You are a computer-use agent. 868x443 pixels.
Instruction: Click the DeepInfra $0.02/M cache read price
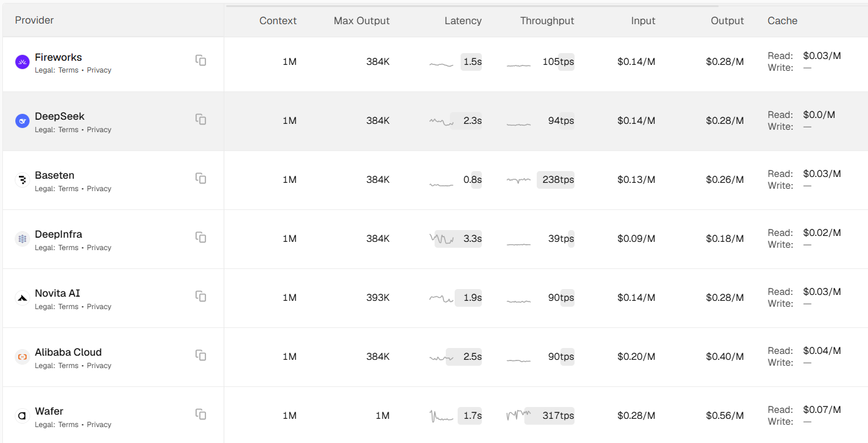822,233
